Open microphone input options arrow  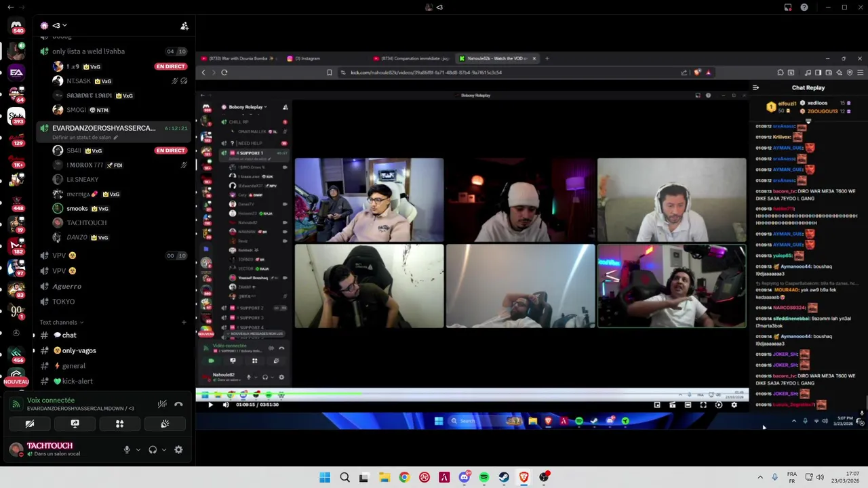138,449
